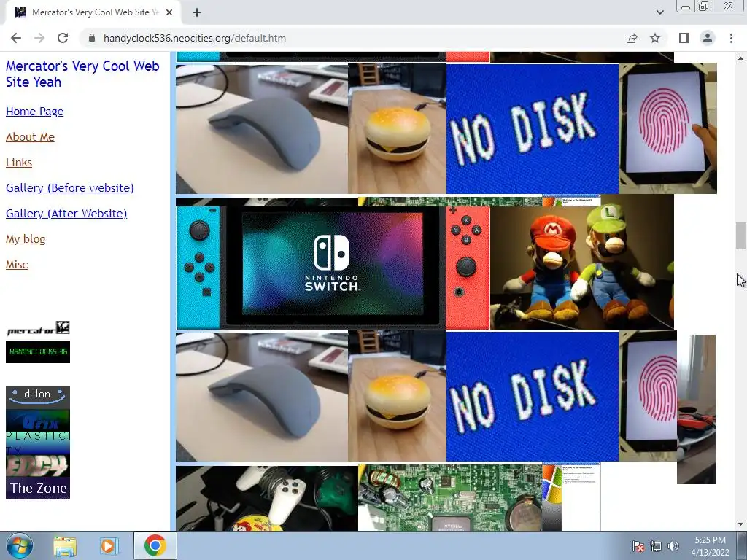This screenshot has height=560, width=747.
Task: Bookmark this page with the star
Action: pos(655,38)
